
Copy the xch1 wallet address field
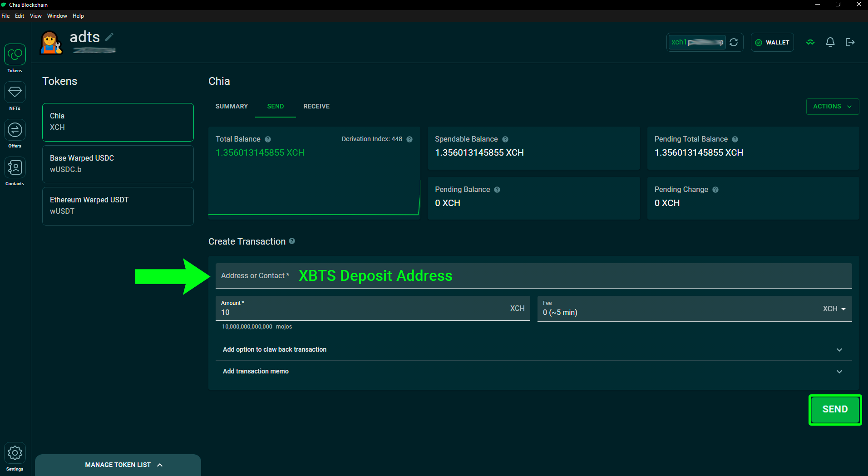click(x=697, y=42)
